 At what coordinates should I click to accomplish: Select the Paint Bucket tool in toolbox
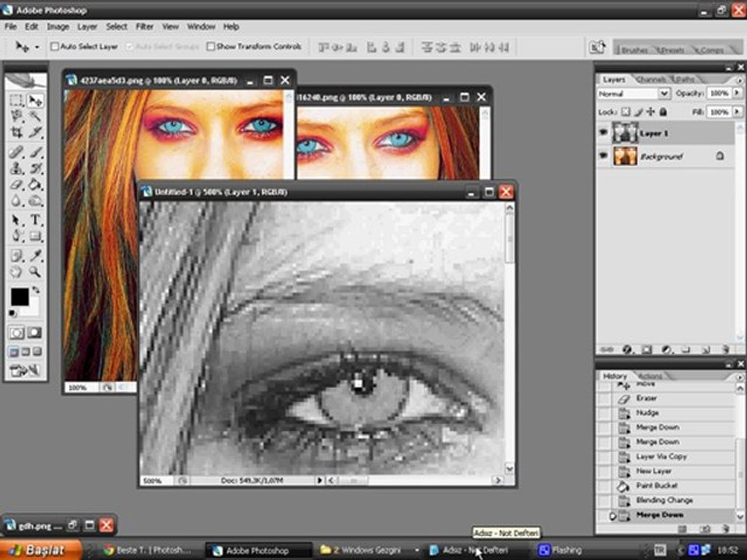pos(35,184)
